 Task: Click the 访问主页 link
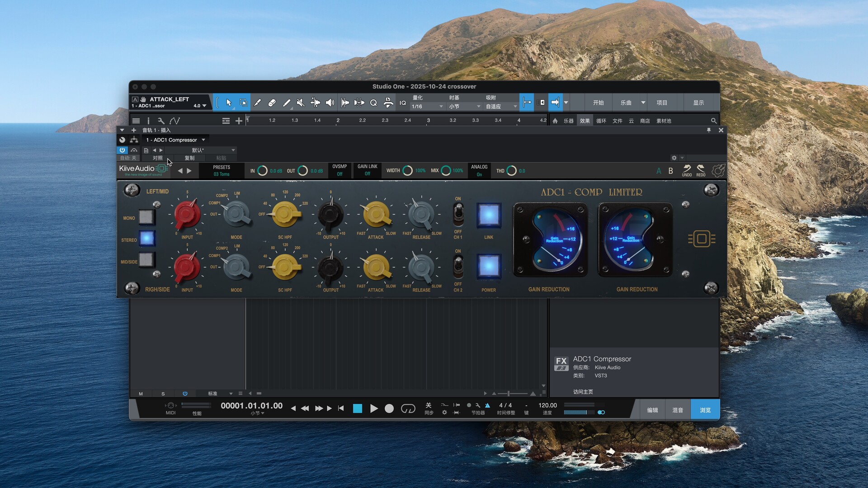[x=583, y=392]
